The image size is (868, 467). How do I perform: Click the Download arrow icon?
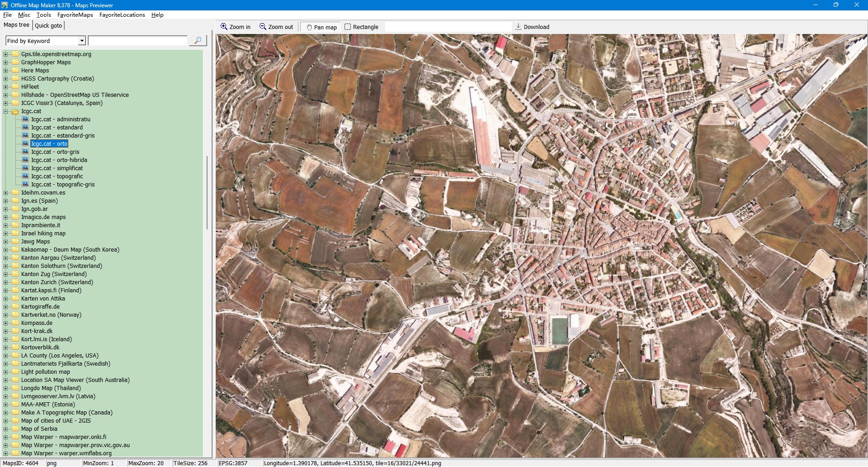[519, 27]
